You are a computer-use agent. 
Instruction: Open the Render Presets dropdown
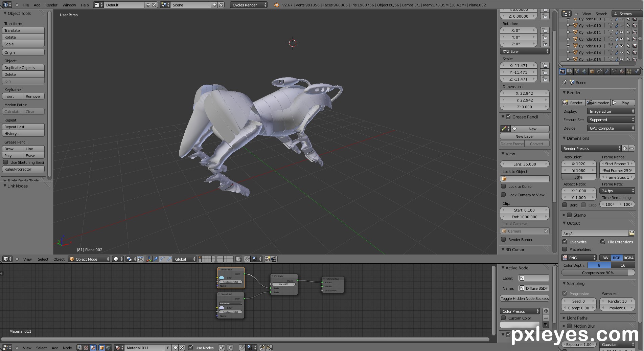[591, 148]
